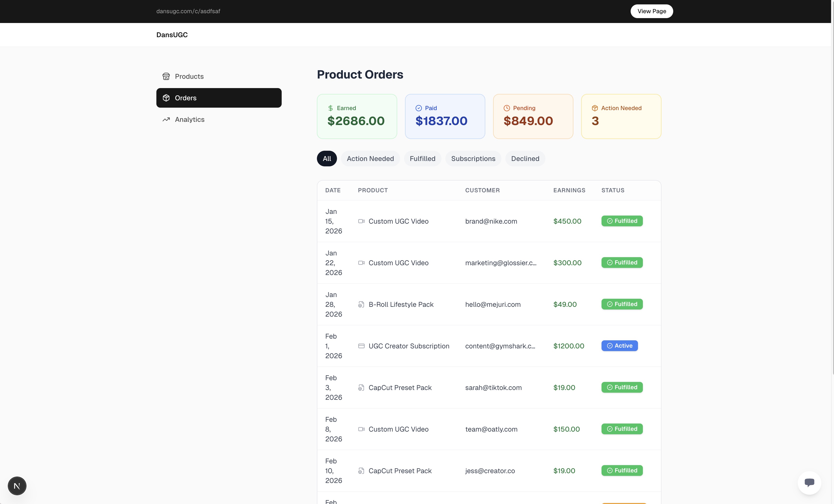
Task: Switch to the Action Needed filter
Action: [x=370, y=158]
